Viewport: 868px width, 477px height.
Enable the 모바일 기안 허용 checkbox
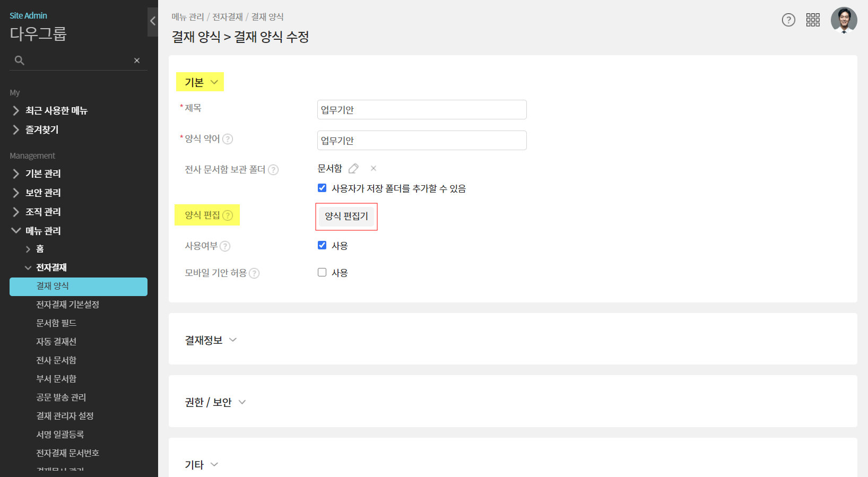tap(322, 272)
